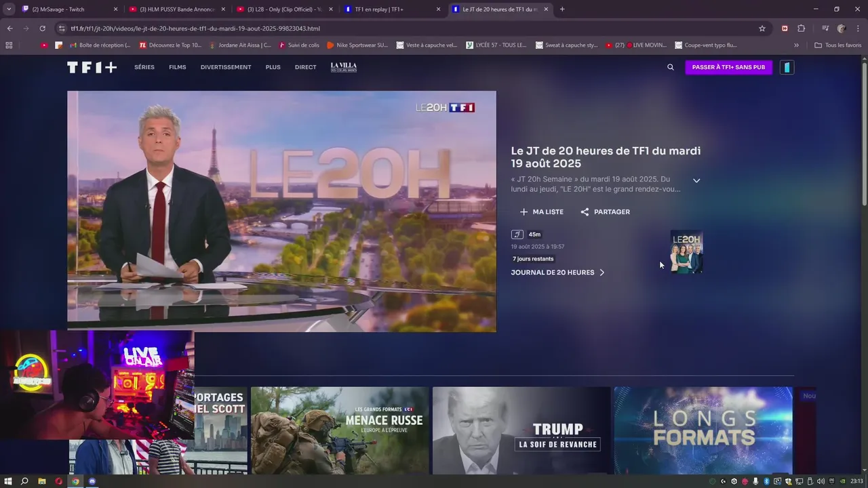
Task: Open Windows Start menu
Action: point(8,481)
